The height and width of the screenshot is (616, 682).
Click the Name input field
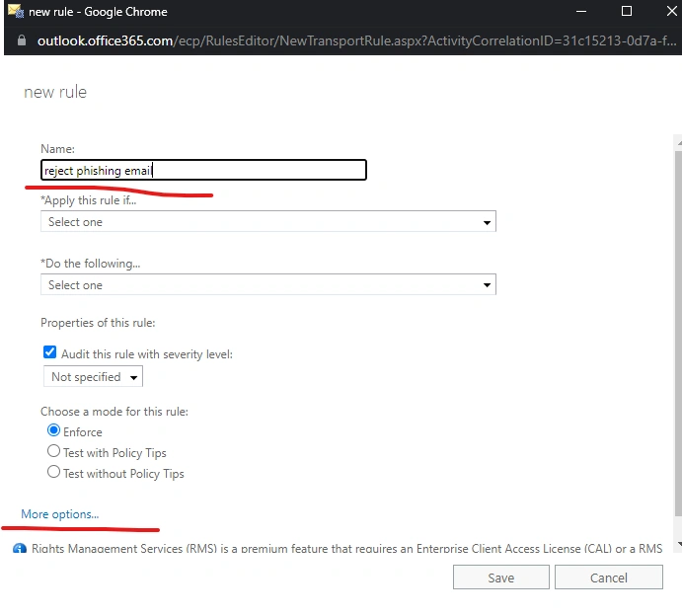pos(203,170)
